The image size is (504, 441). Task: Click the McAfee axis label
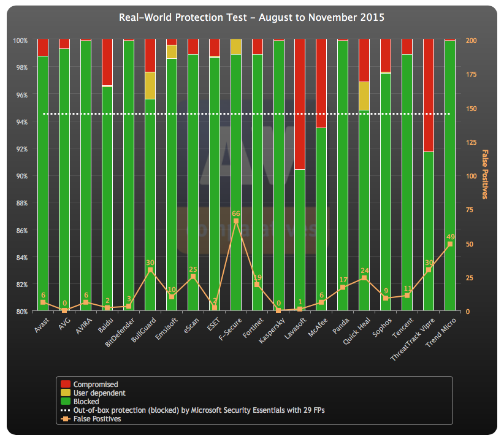(x=318, y=327)
